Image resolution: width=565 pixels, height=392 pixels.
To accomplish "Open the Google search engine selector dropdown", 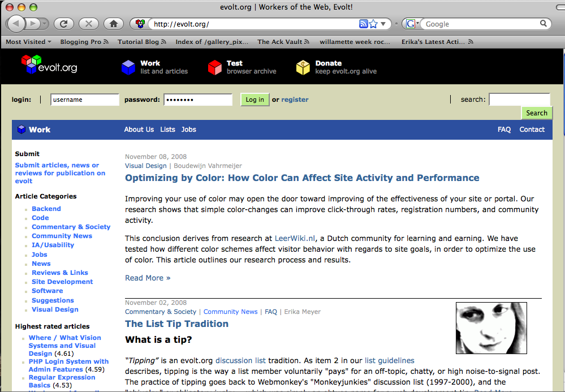I will (x=413, y=24).
